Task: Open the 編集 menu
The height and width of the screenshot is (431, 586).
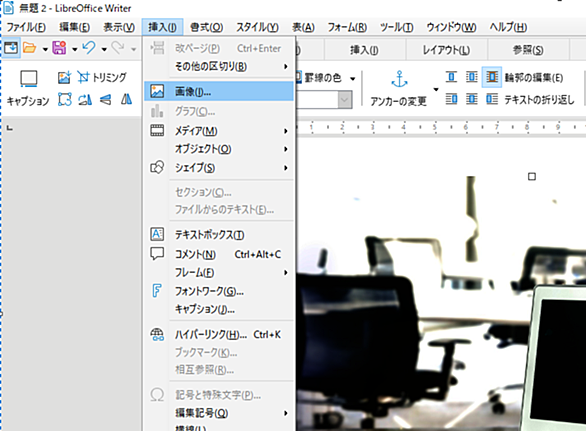Action: tap(74, 27)
